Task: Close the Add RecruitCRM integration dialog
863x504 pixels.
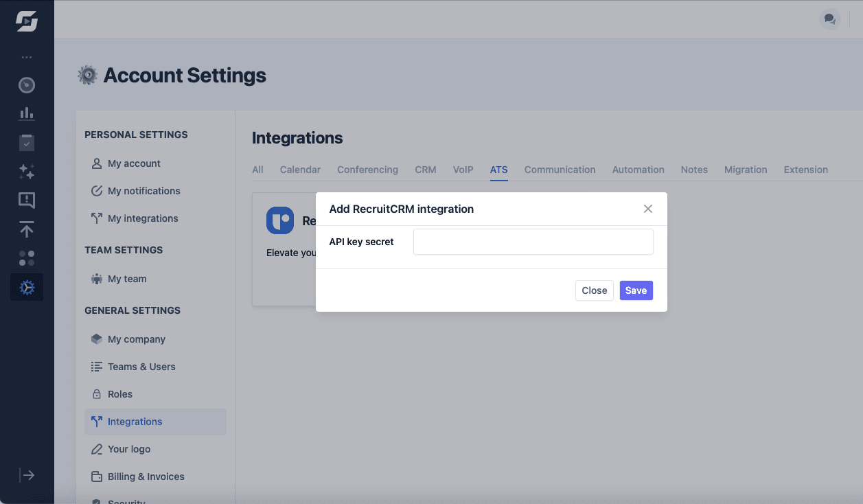Action: tap(594, 290)
